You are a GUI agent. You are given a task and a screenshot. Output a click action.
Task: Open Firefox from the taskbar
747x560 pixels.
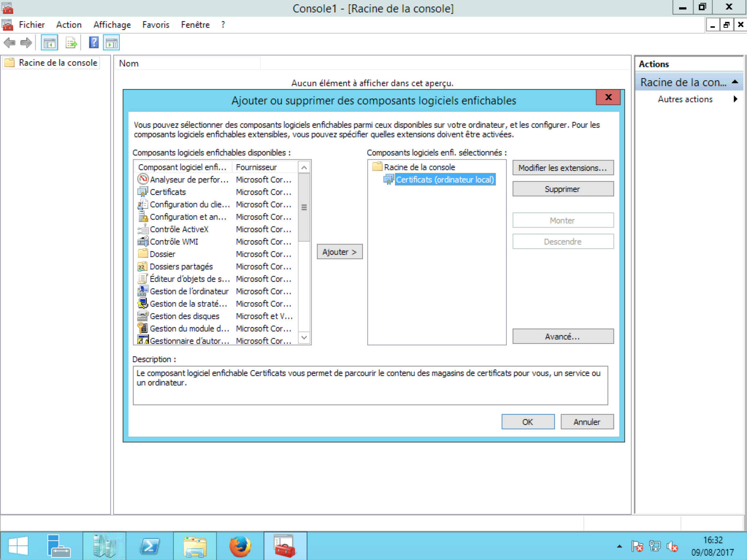point(240,546)
